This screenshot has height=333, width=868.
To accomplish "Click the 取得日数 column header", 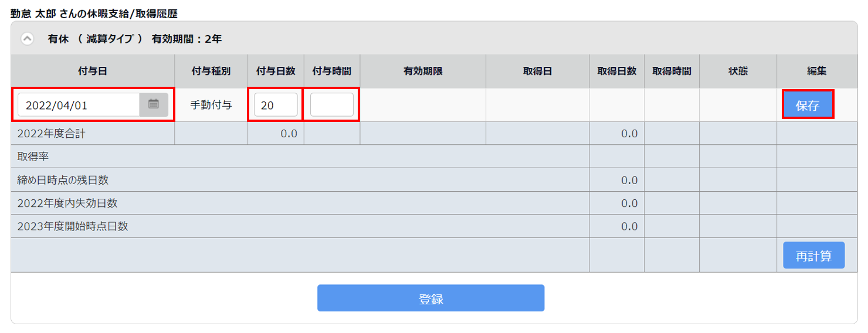I will 617,71.
